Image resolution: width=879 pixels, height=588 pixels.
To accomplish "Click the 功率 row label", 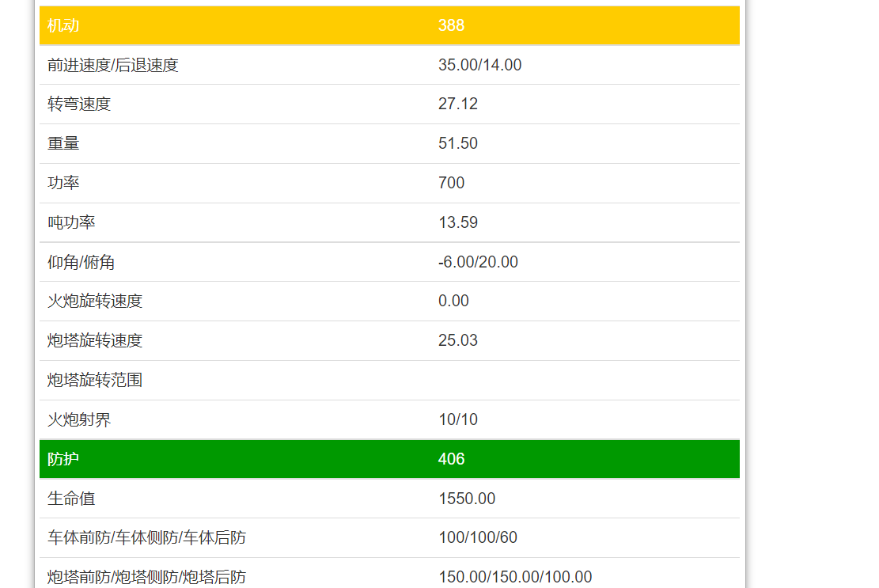I will (63, 183).
